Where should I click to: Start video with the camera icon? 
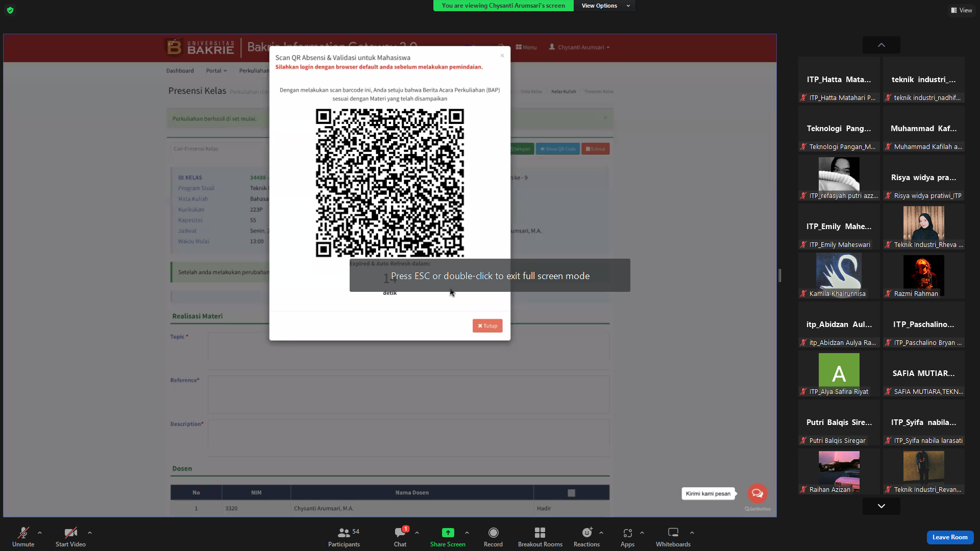70,533
